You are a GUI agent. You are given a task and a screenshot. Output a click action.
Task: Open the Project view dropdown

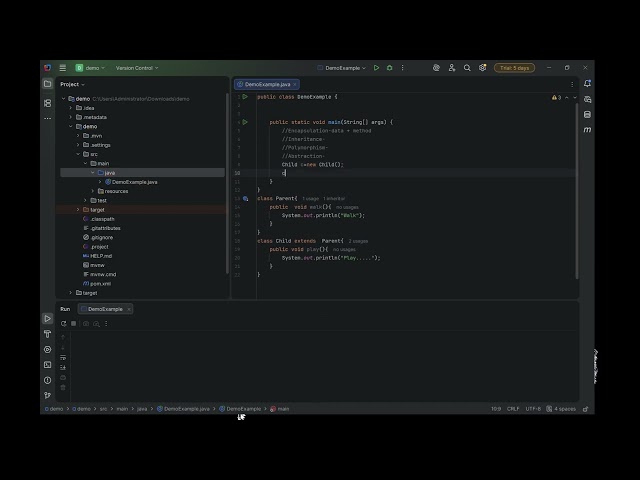(72, 84)
